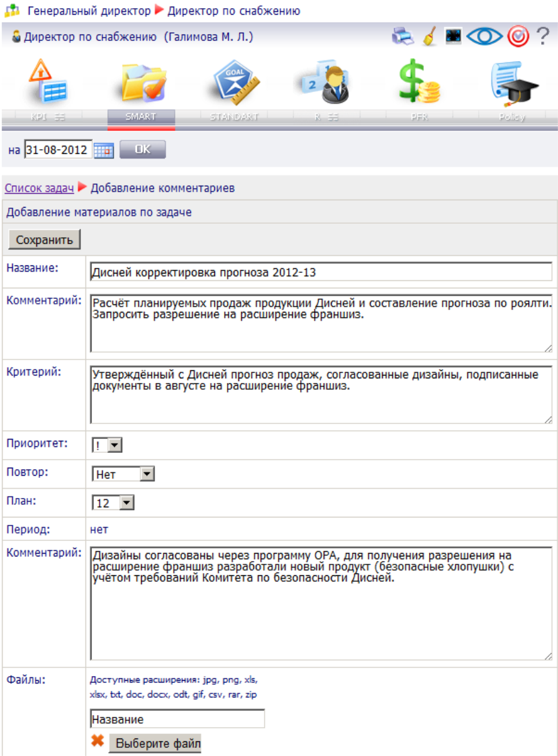558x756 pixels.
Task: Open the Policy graduation cap icon
Action: click(x=514, y=83)
